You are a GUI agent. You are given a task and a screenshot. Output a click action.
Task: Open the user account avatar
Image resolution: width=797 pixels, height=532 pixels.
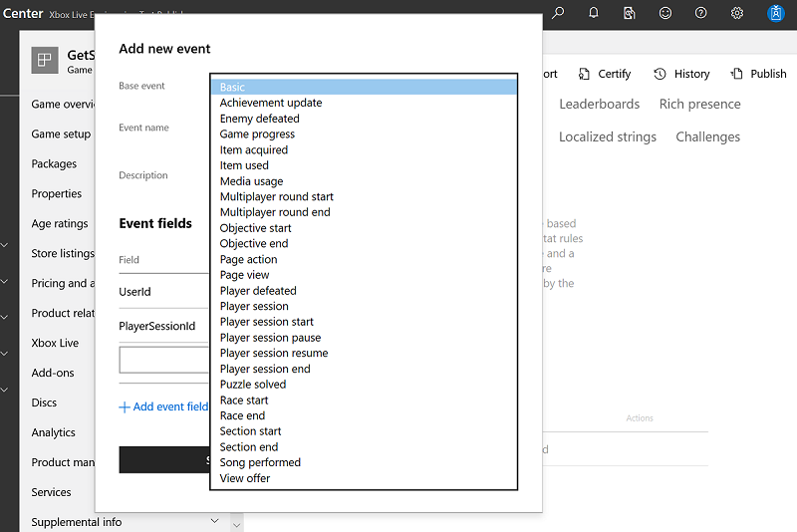pos(776,13)
